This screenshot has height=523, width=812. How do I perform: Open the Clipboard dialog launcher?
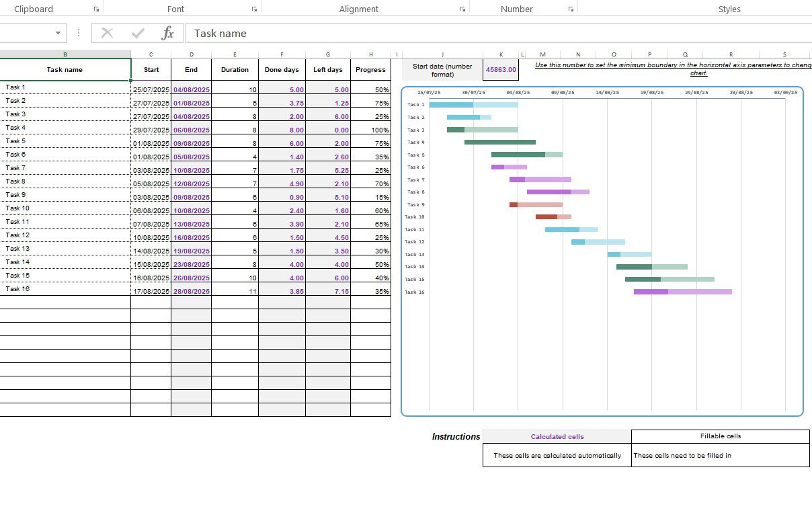(x=96, y=9)
